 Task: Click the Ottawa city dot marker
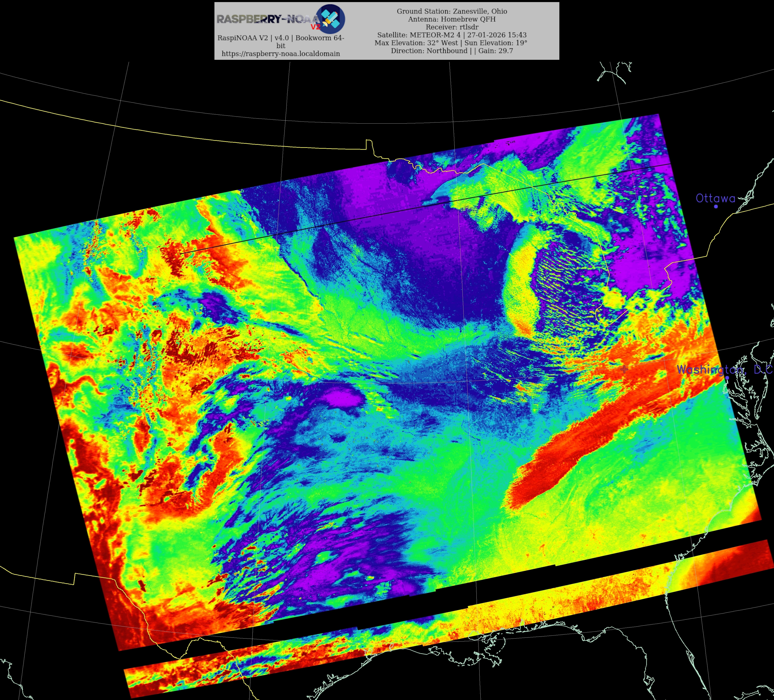tap(716, 206)
